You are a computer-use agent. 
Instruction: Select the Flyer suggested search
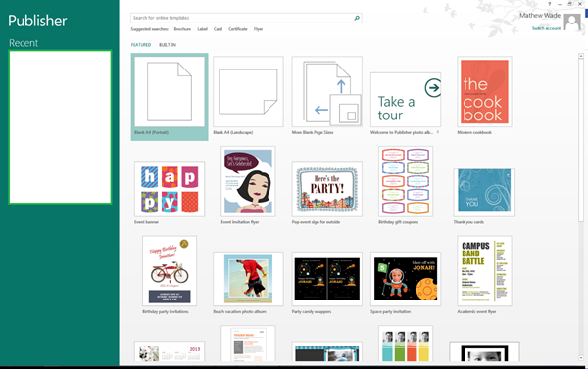click(x=258, y=29)
